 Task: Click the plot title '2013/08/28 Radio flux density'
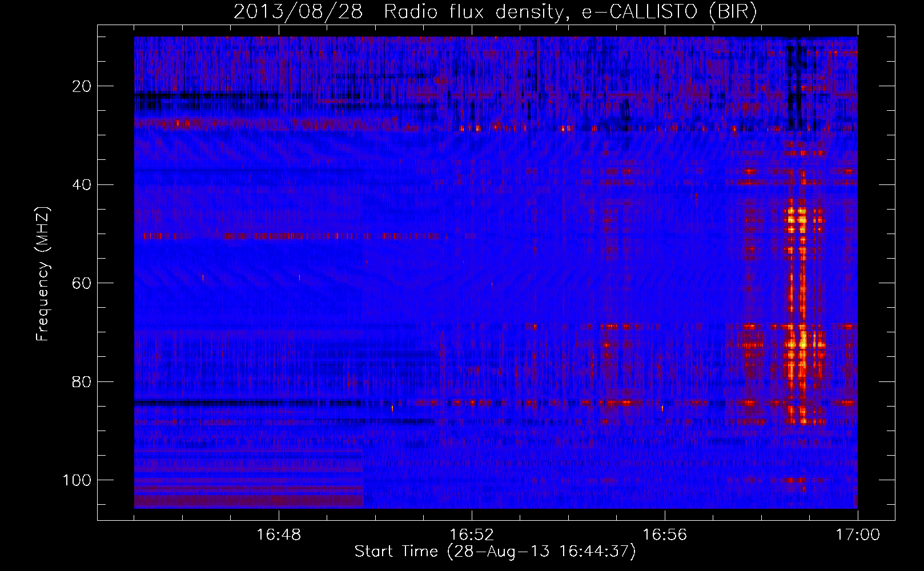click(x=495, y=12)
